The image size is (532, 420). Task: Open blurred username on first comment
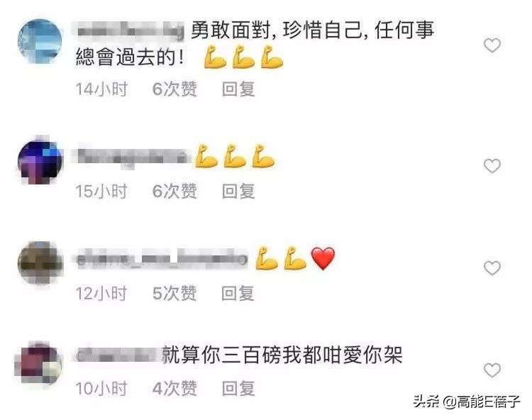tap(131, 31)
